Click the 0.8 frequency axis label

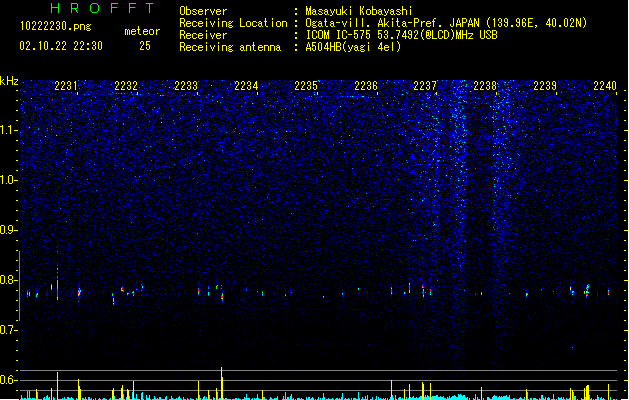tap(8, 280)
